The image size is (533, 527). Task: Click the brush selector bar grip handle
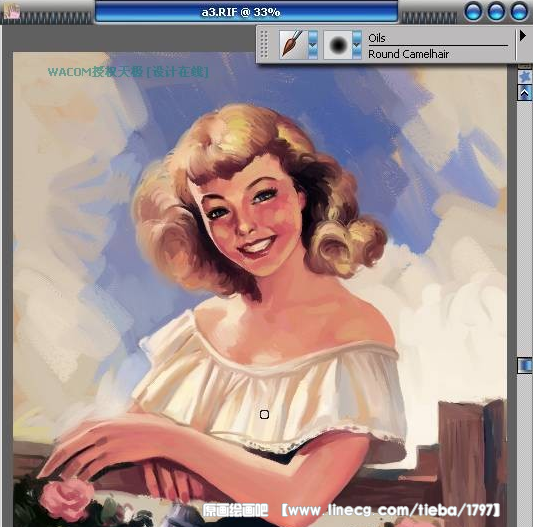pyautogui.click(x=264, y=45)
